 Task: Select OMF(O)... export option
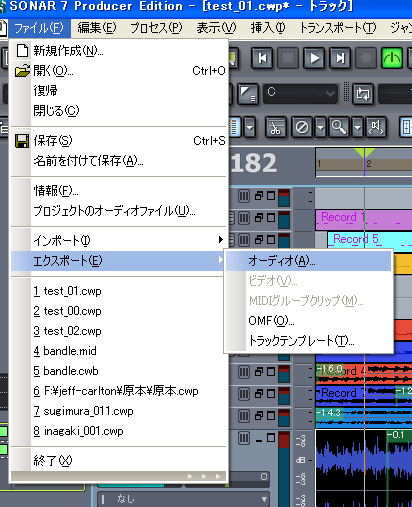click(308, 321)
